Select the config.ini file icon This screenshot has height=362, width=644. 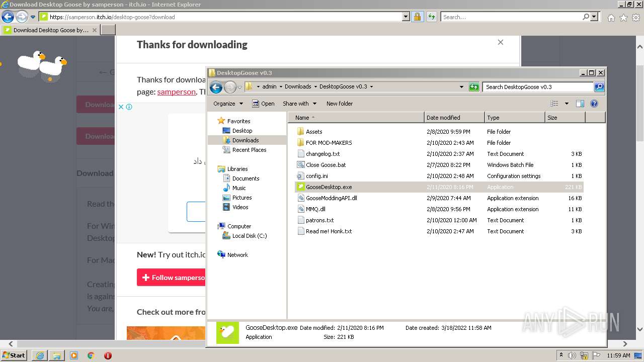[301, 176]
